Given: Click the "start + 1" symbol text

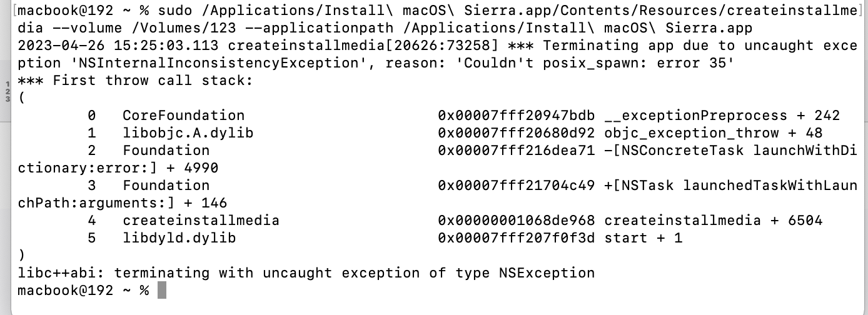Looking at the screenshot, I should [643, 238].
